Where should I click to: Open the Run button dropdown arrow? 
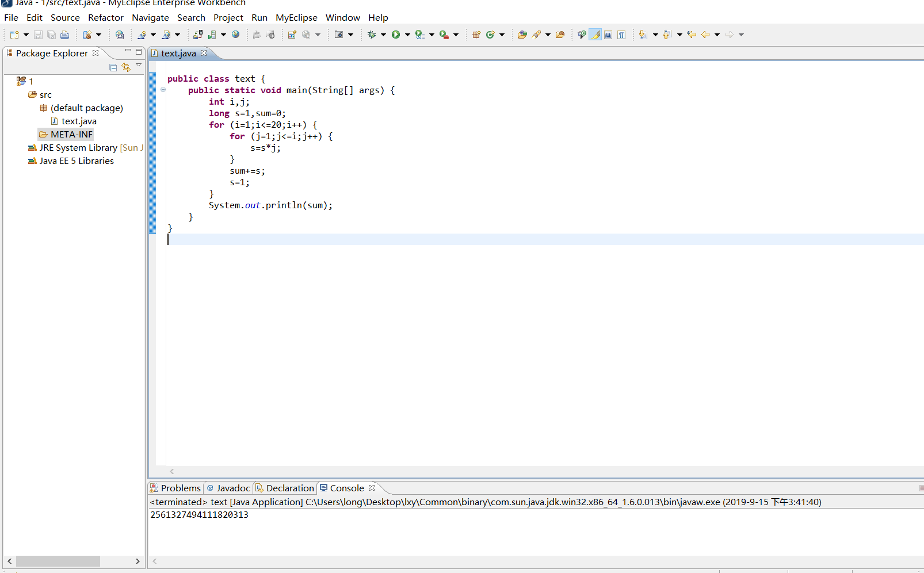pos(407,35)
